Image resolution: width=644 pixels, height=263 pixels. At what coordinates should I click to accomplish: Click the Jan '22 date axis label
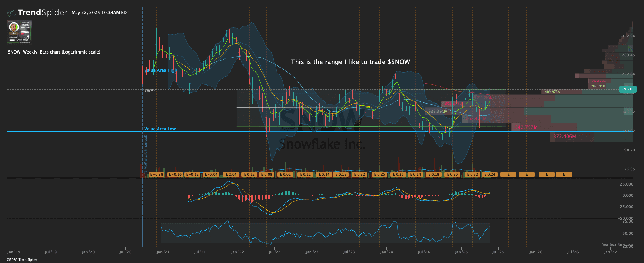click(x=237, y=252)
